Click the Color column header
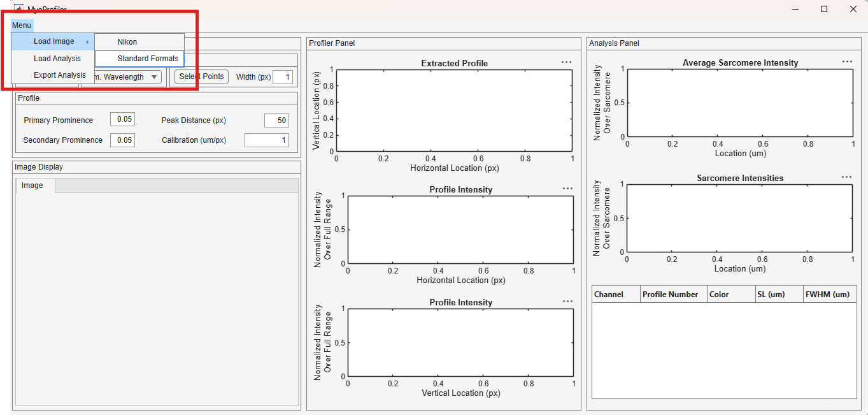This screenshot has width=868, height=415. (x=731, y=295)
